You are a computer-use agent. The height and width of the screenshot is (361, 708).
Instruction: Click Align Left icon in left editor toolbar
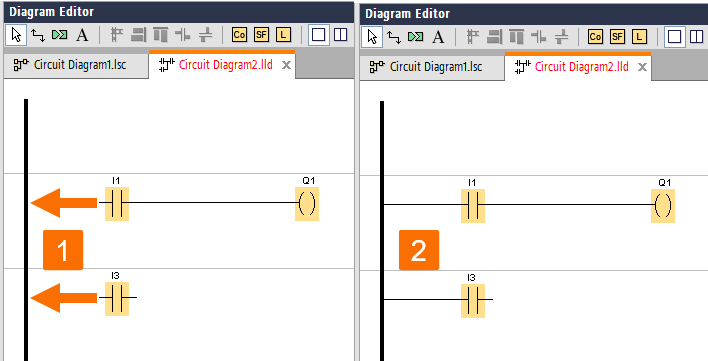click(117, 35)
